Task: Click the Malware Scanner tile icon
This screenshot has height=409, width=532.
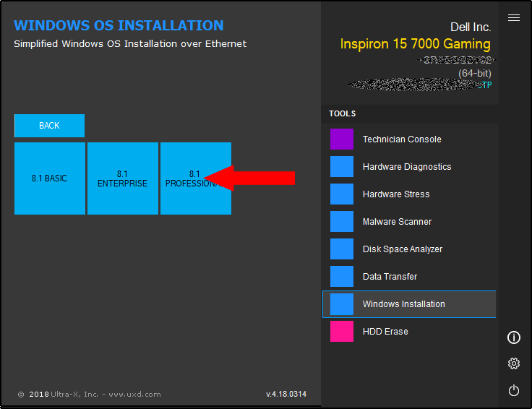Action: (342, 222)
